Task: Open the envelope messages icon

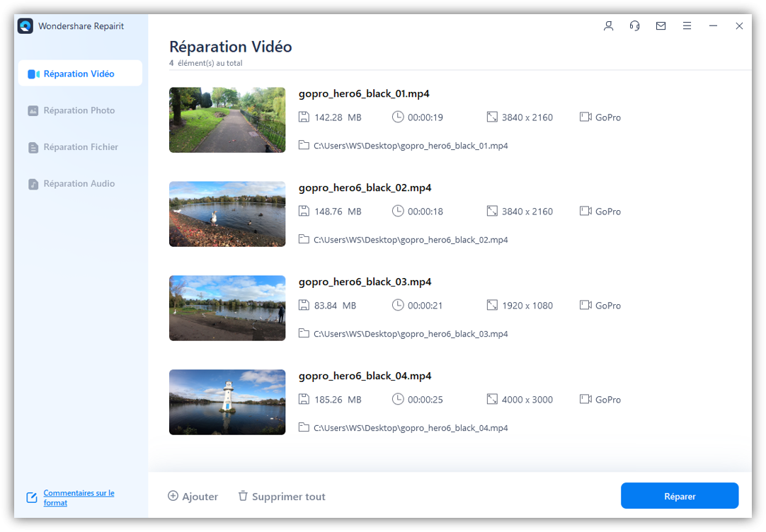Action: (x=661, y=26)
